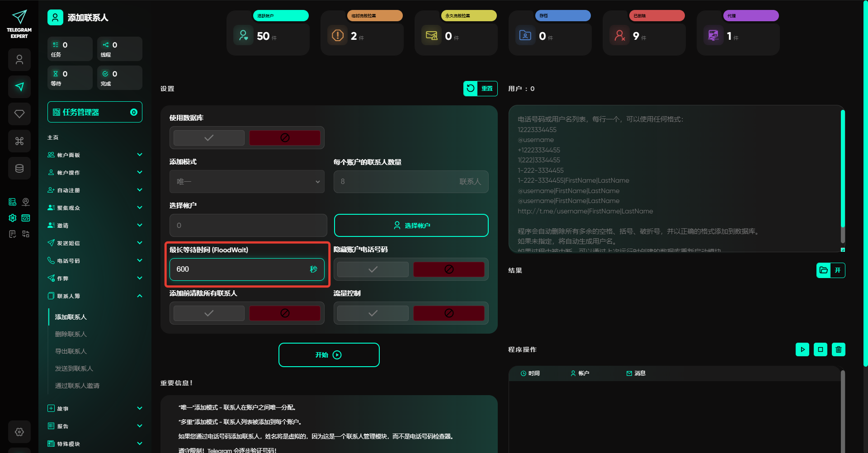This screenshot has width=868, height=453.
Task: Click the trash icon in 程序操作
Action: click(x=839, y=349)
